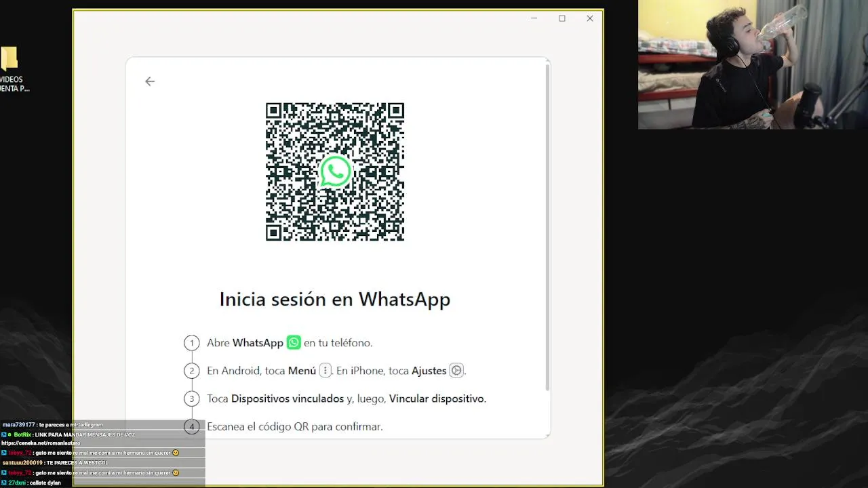Image resolution: width=868 pixels, height=488 pixels.
Task: Maximize the WhatsApp window
Action: point(562,18)
